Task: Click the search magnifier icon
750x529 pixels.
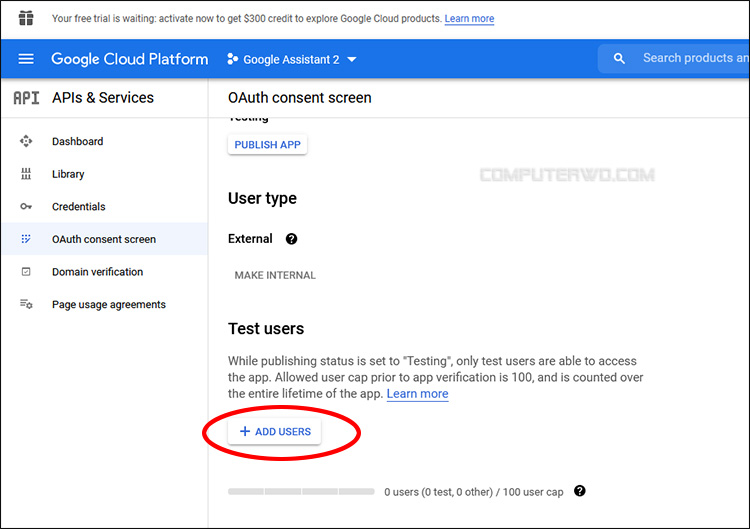Action: [x=619, y=58]
